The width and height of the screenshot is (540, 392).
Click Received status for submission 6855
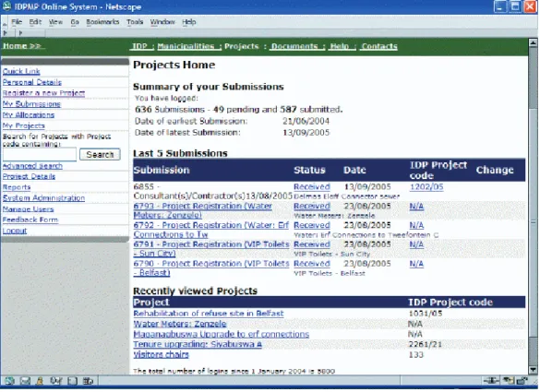(x=312, y=187)
